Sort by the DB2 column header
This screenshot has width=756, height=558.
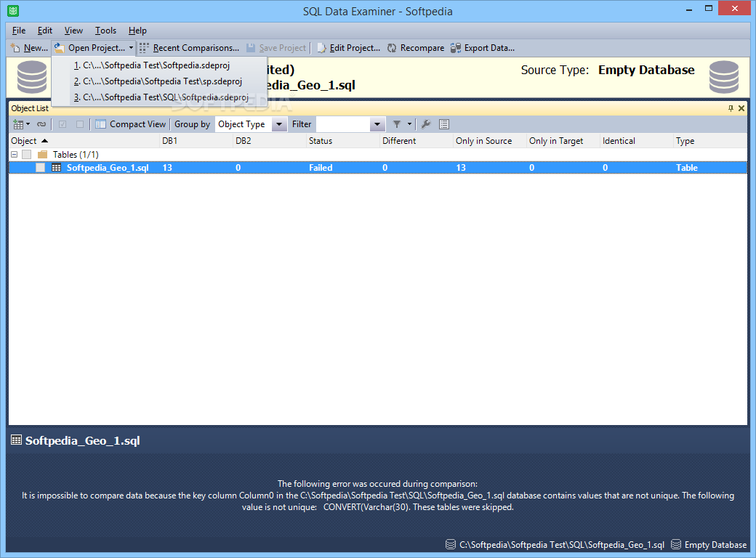(x=270, y=141)
